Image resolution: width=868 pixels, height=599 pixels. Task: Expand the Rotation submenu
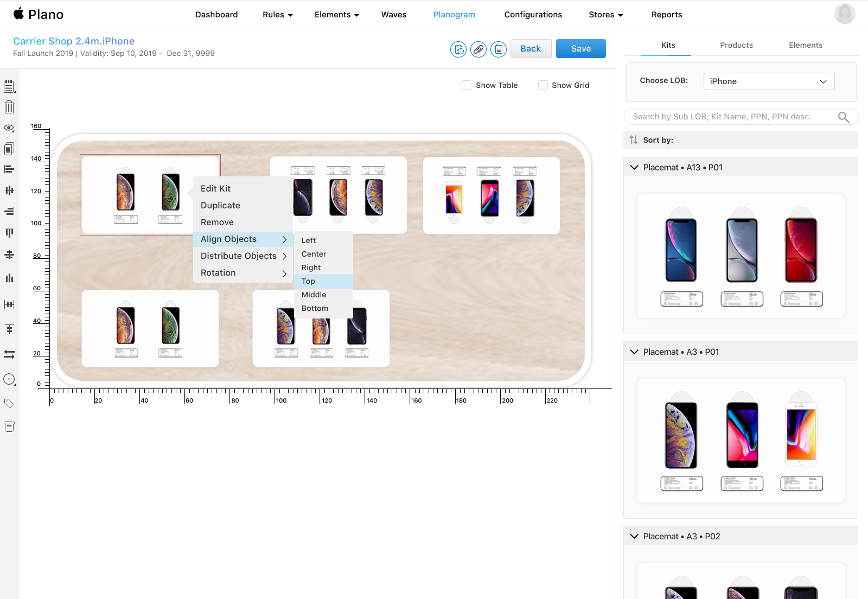tap(243, 273)
